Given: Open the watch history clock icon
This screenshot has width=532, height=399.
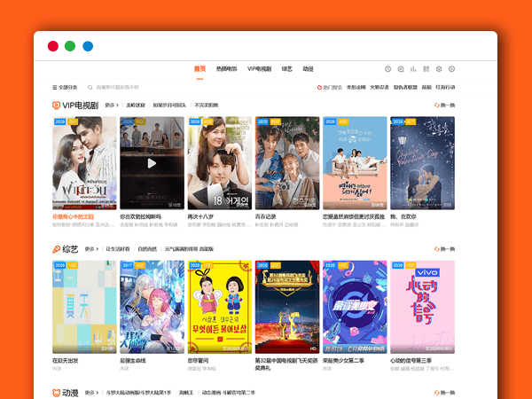Looking at the screenshot, I should tap(387, 69).
